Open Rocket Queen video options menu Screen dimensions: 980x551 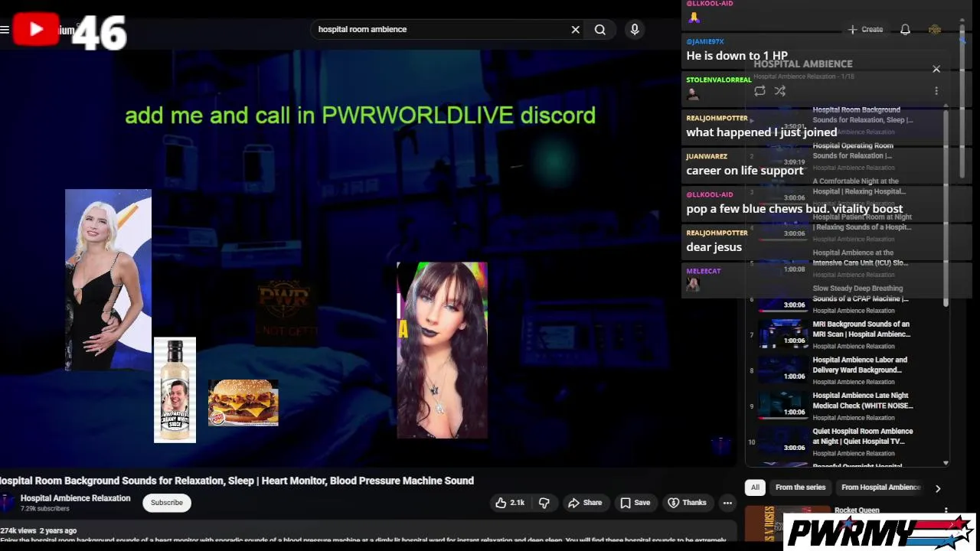tap(946, 510)
